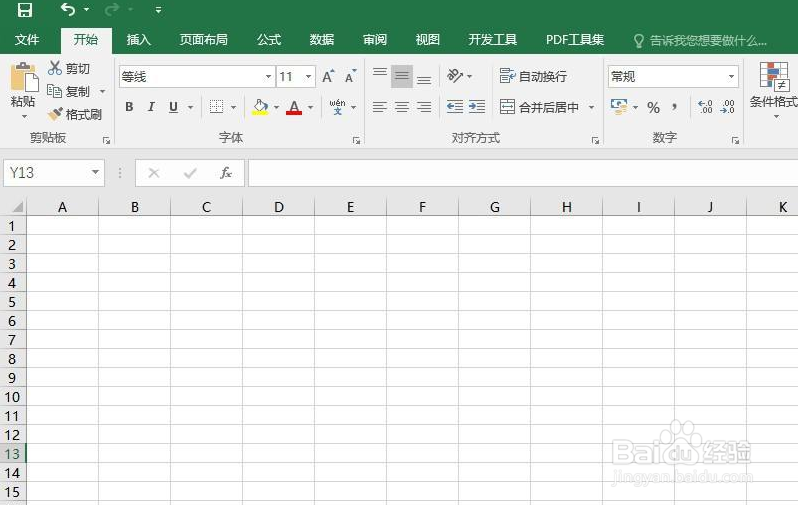Open the 文件 menu tab

tap(27, 40)
